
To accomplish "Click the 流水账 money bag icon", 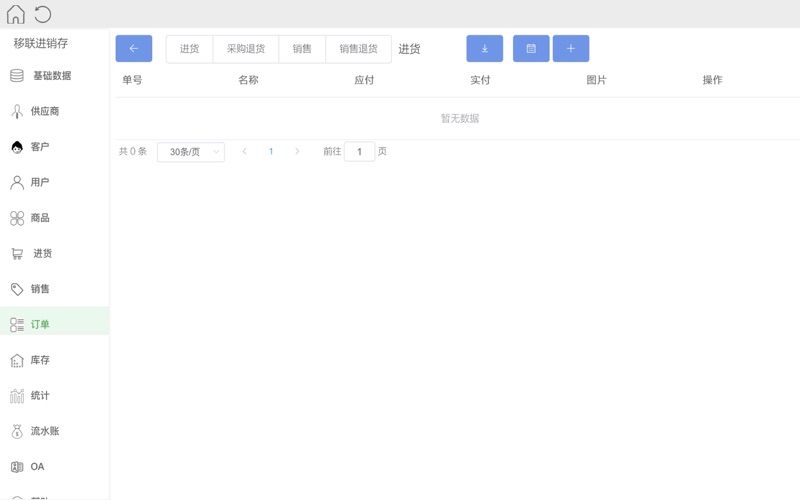I will click(17, 431).
